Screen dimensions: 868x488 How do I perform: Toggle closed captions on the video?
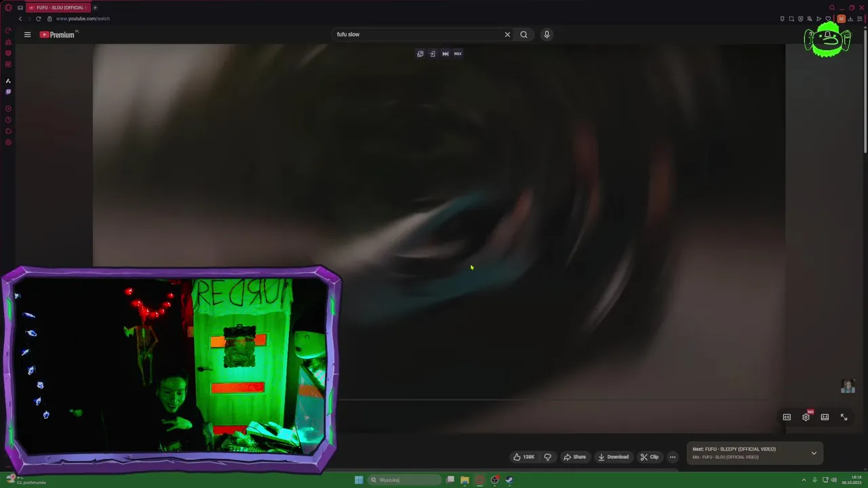click(787, 417)
